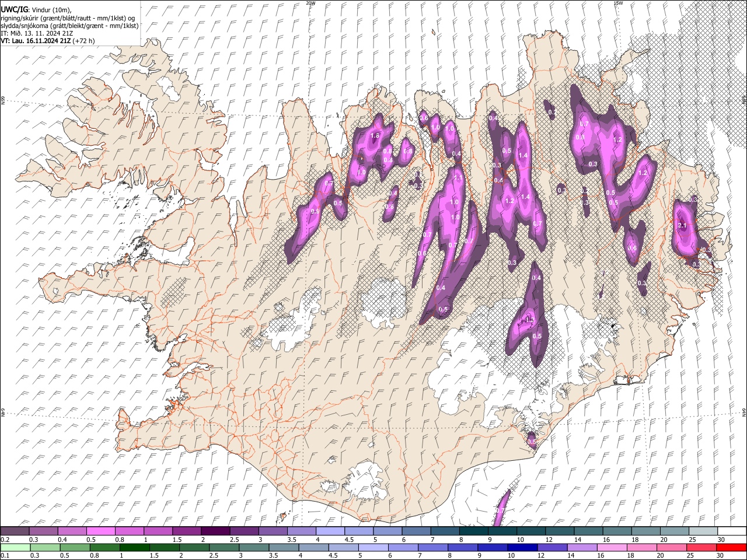Click the 20W longitude label
This screenshot has width=747, height=560.
[x=310, y=3]
